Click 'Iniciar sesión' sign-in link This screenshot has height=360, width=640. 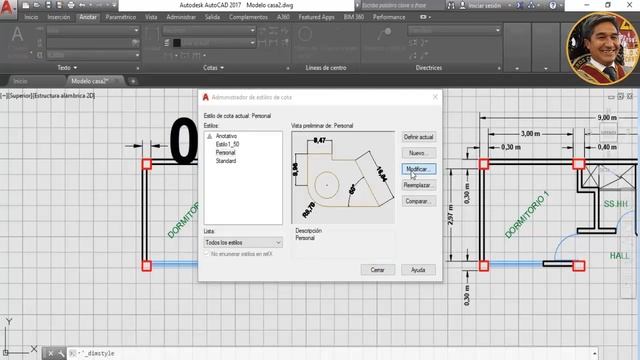pyautogui.click(x=485, y=5)
